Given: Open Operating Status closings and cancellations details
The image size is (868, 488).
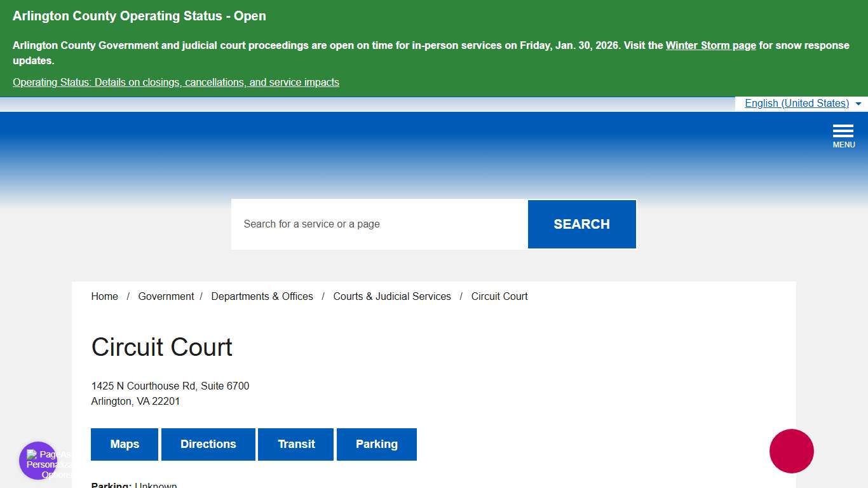Looking at the screenshot, I should tap(175, 82).
